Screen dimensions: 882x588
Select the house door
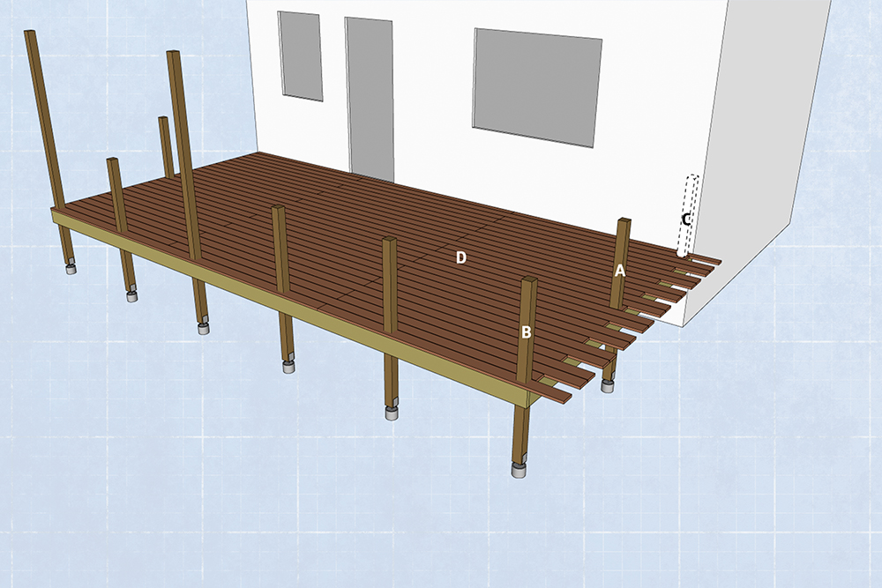tap(370, 99)
